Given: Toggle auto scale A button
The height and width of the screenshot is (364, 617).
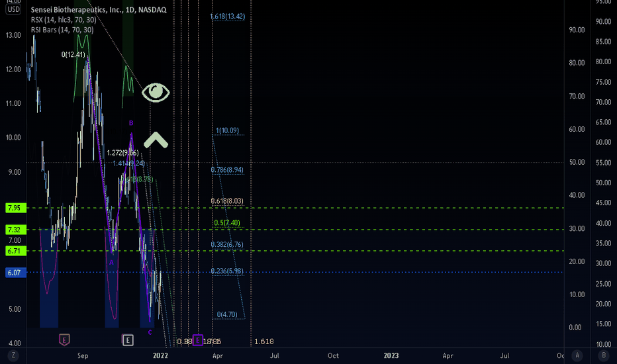Looking at the screenshot, I should 577,355.
